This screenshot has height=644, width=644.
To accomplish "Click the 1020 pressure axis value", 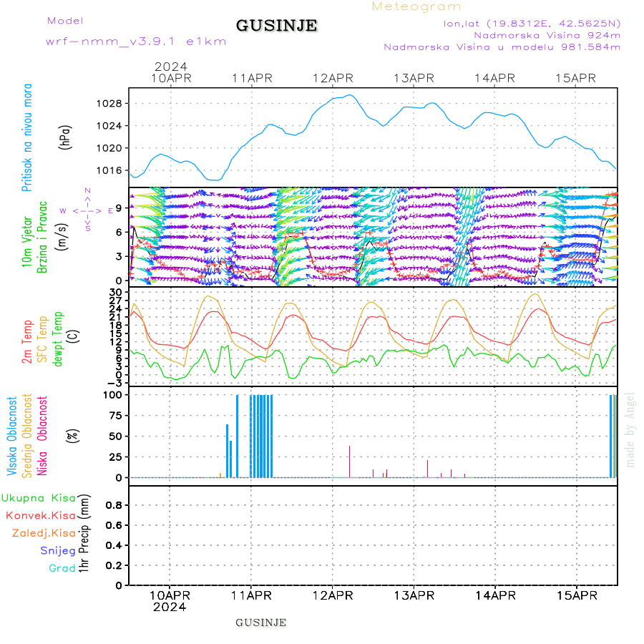I will point(109,148).
